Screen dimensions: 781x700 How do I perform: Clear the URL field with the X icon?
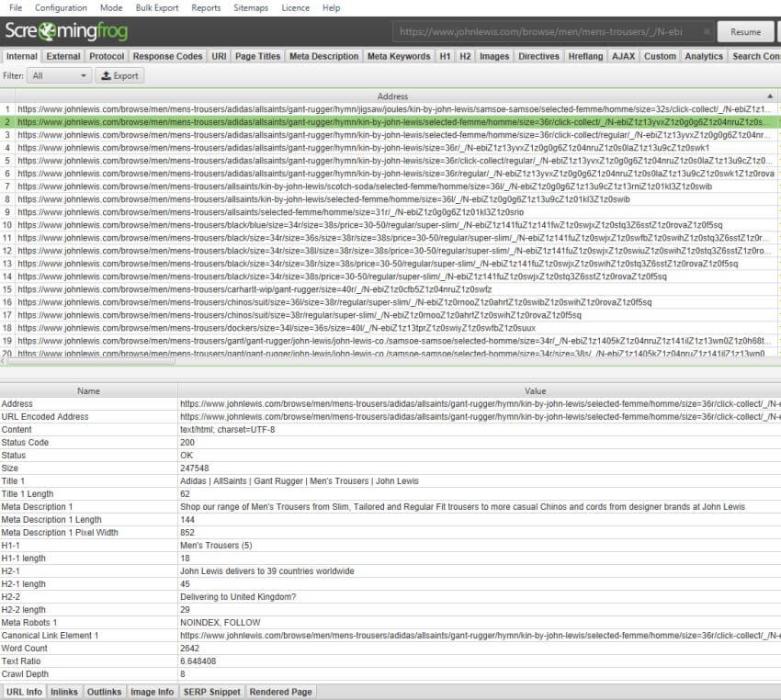707,32
